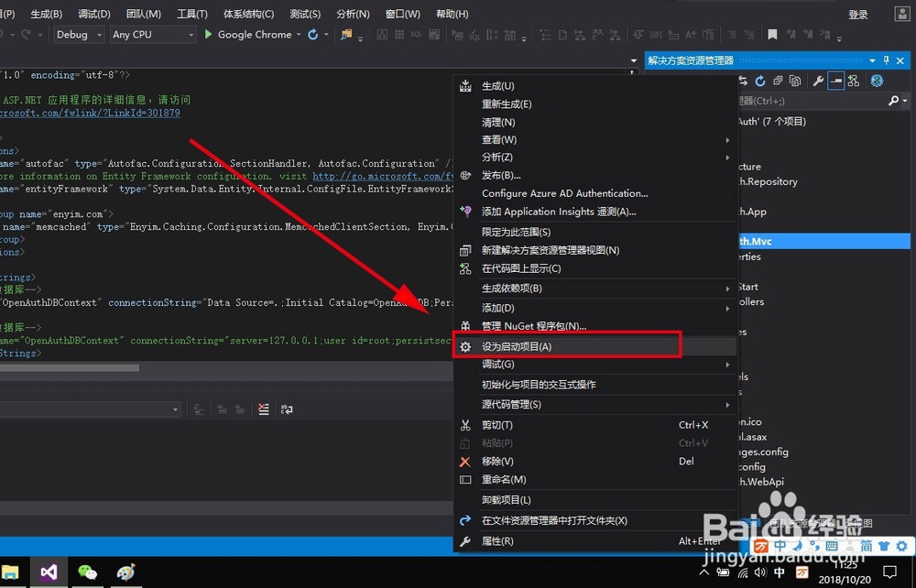Open the 工具(T) menu in the menu bar

(x=192, y=14)
